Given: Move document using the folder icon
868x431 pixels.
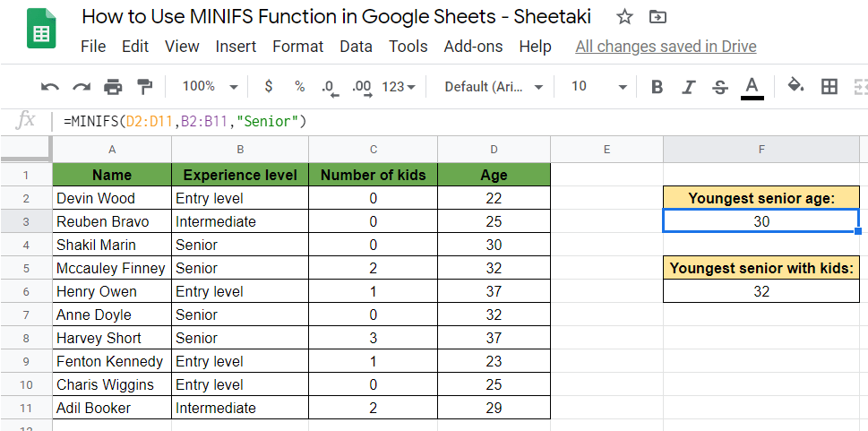Looking at the screenshot, I should pos(657,17).
